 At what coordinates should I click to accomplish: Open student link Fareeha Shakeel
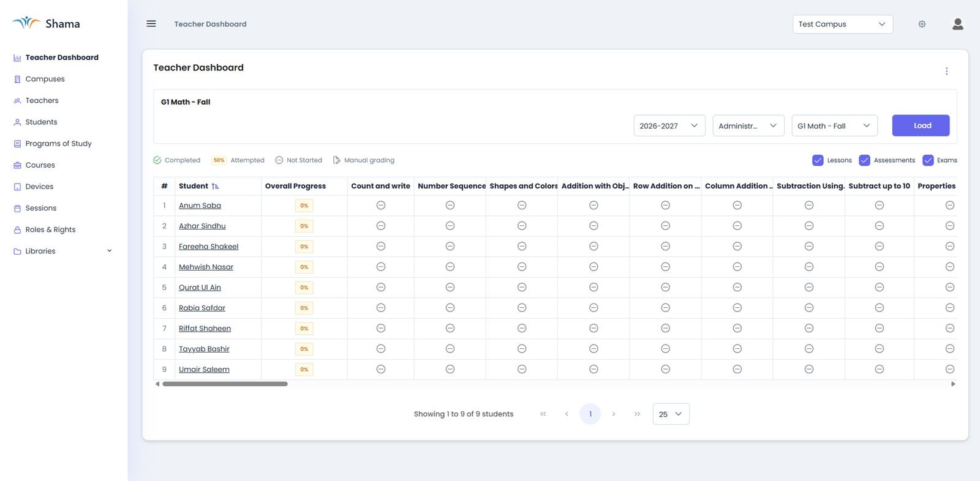pyautogui.click(x=208, y=247)
